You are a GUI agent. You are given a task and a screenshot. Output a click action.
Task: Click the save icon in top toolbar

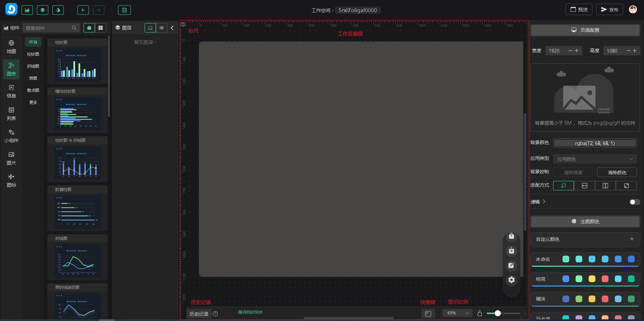124,10
